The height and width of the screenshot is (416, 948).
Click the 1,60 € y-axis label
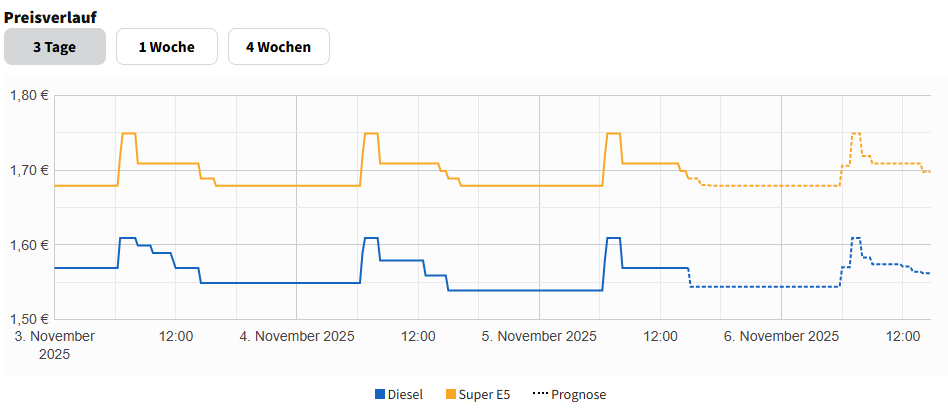(x=29, y=245)
